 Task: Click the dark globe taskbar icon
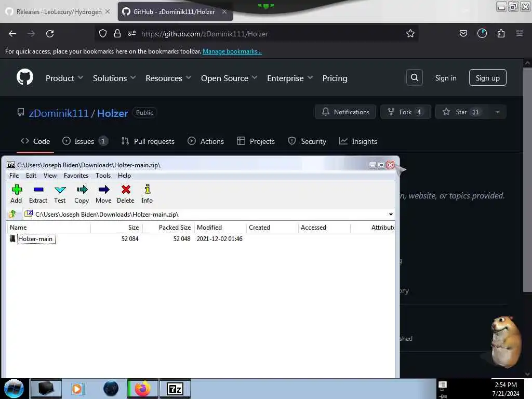[111, 389]
